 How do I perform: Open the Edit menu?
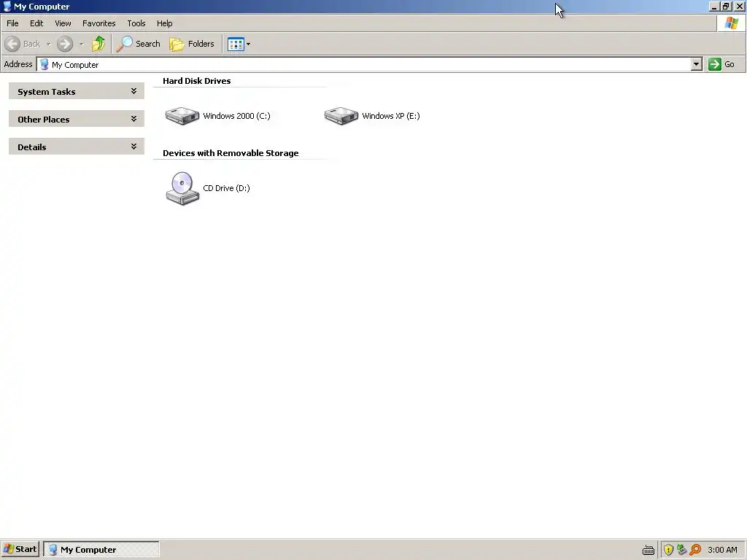[36, 23]
